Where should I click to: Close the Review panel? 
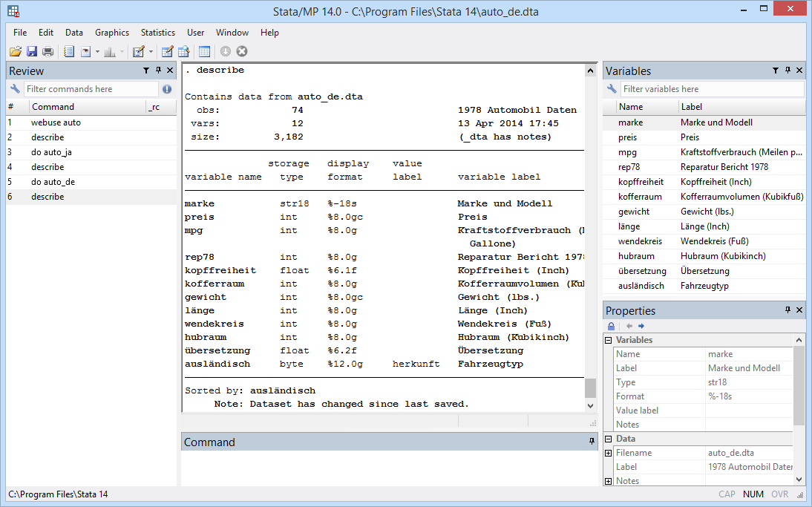click(x=170, y=71)
